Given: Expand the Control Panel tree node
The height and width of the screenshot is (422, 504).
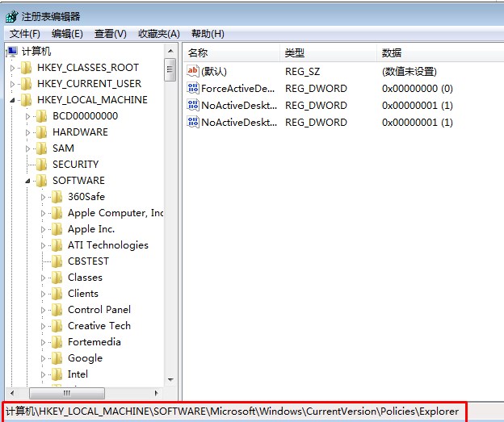Looking at the screenshot, I should (43, 310).
